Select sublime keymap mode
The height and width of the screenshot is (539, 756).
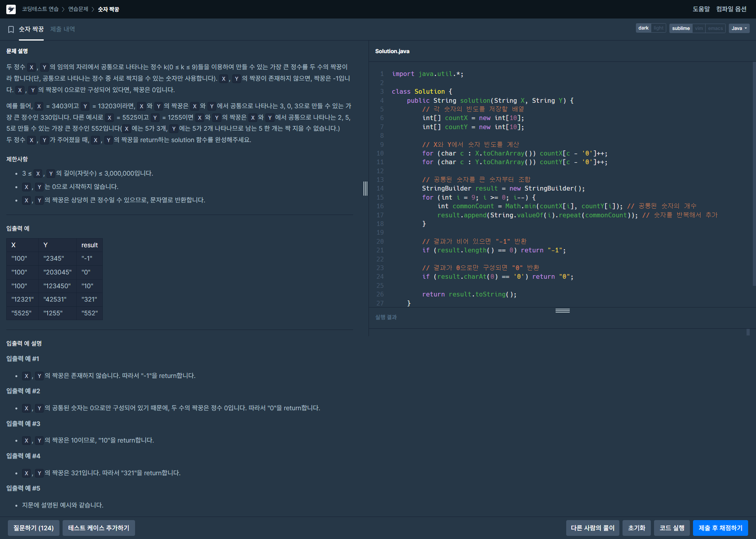(681, 28)
